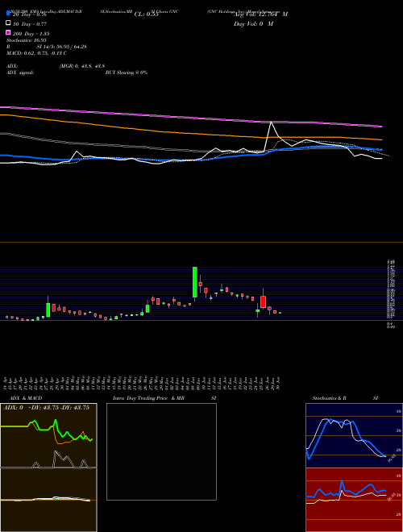This screenshot has width=403, height=532.
Task: Click the 'BUY Slowing @ 0%' signal text
Action: (x=127, y=73)
